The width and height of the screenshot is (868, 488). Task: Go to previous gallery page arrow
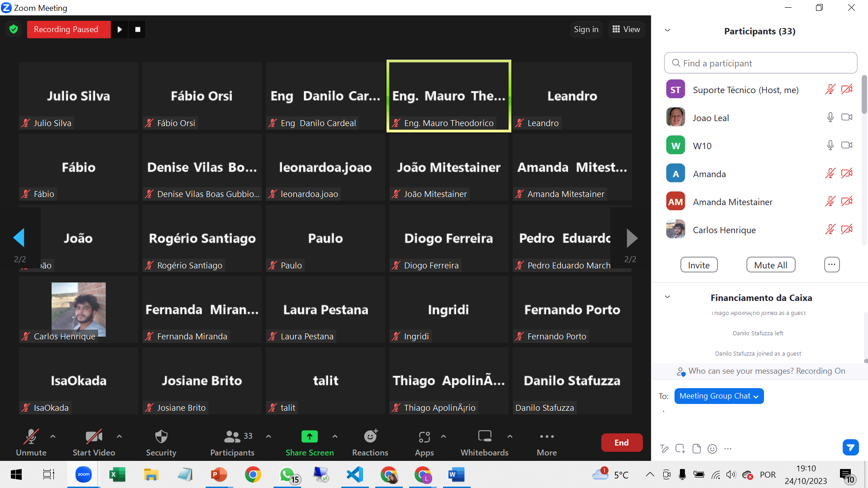(x=19, y=238)
